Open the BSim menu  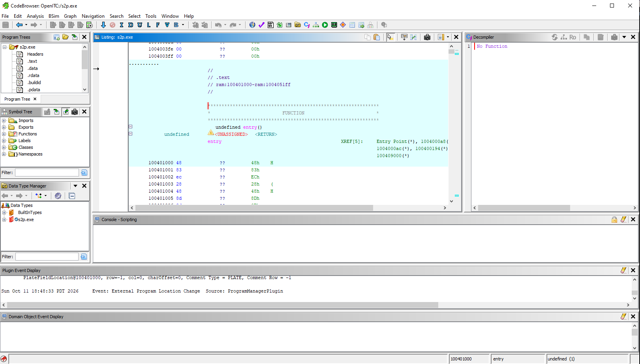[x=54, y=16]
